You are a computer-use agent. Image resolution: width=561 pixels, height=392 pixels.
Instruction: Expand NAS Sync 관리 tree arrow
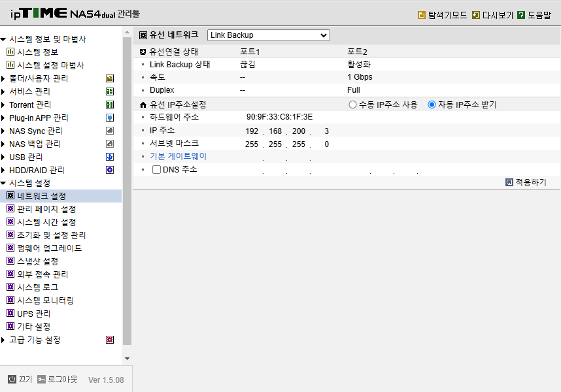click(x=3, y=131)
